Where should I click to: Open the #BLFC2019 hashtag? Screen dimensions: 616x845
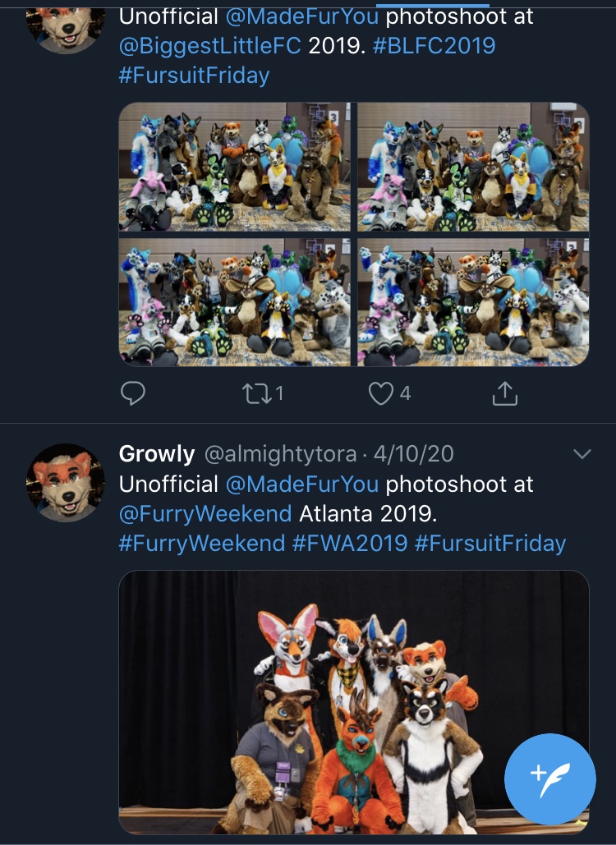point(434,46)
